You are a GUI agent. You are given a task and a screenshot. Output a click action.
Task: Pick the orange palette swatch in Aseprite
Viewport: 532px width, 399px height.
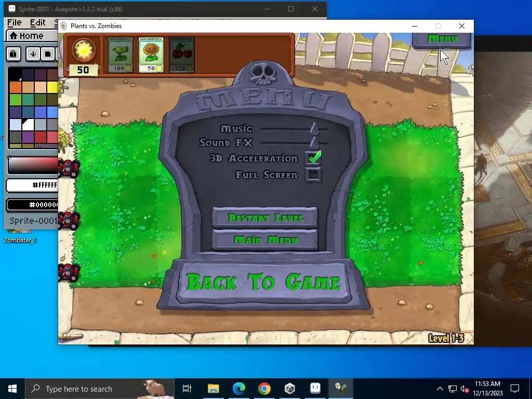point(16,87)
